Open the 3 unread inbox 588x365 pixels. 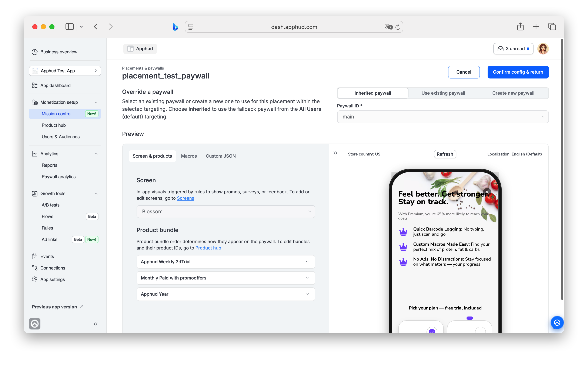click(513, 49)
